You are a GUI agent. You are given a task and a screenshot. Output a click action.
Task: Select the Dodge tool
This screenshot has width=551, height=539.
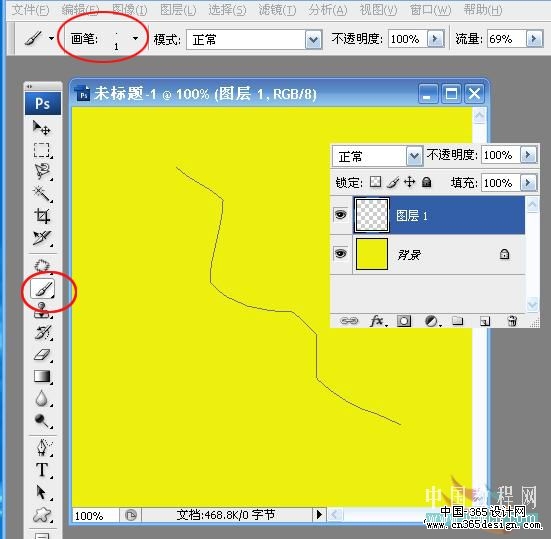42,420
